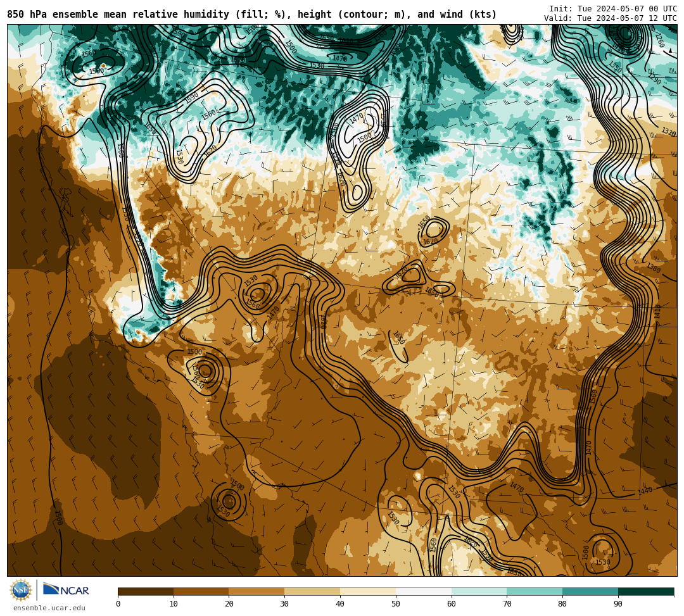This screenshot has height=616, width=684.
Task: Click the 30-40 tan colorbar segment
Action: point(312,591)
